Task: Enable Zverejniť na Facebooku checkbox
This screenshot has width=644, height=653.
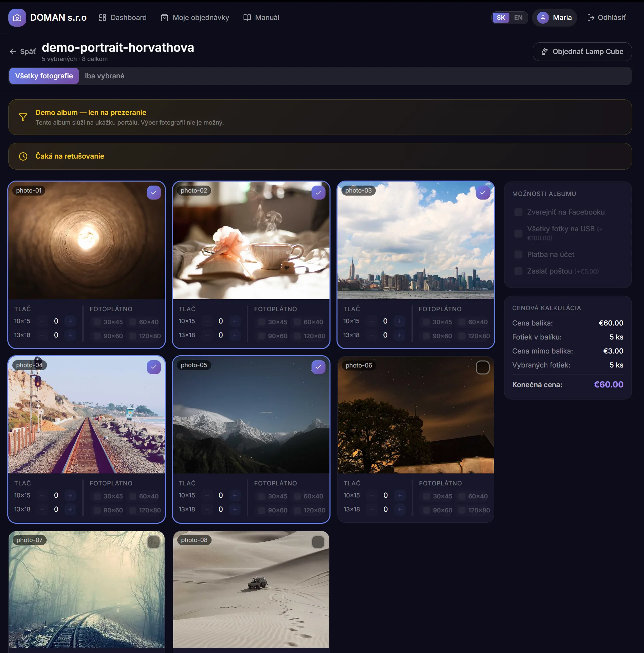Action: [x=518, y=212]
